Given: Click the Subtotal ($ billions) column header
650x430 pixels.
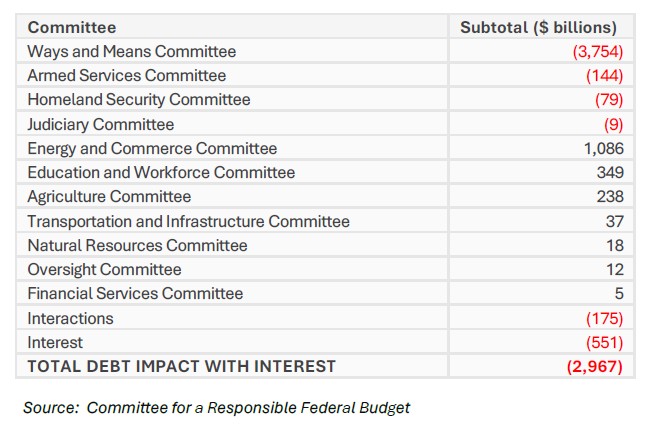Looking at the screenshot, I should pyautogui.click(x=538, y=27).
